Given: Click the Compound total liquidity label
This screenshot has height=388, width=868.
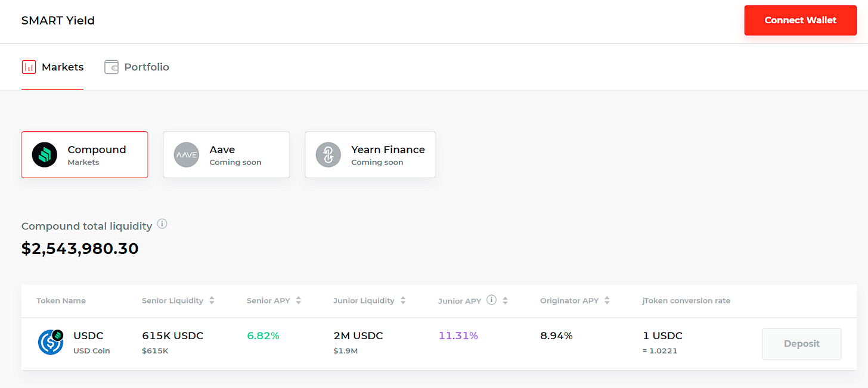Looking at the screenshot, I should coord(86,226).
